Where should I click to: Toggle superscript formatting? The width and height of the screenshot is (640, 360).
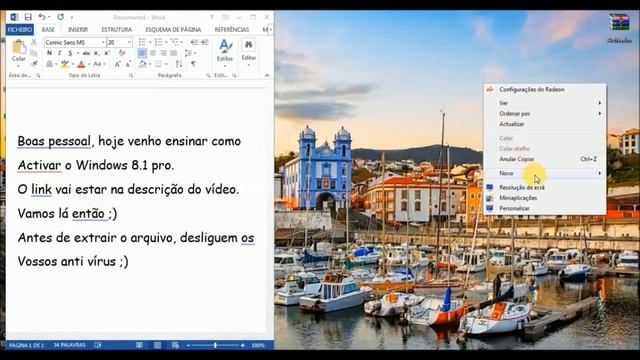107,53
